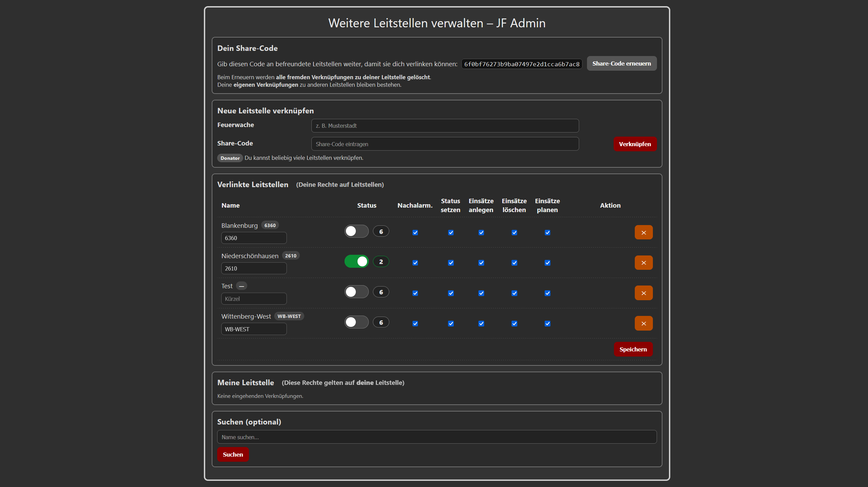Click the empty Kürzel field for Test
Viewport: 868px width, 487px height.
(254, 299)
